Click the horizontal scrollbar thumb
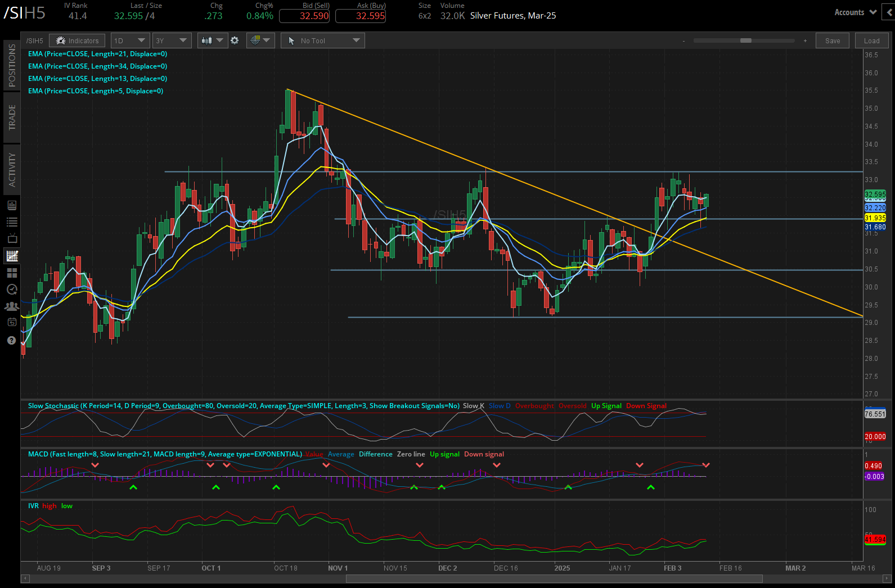 (554, 578)
